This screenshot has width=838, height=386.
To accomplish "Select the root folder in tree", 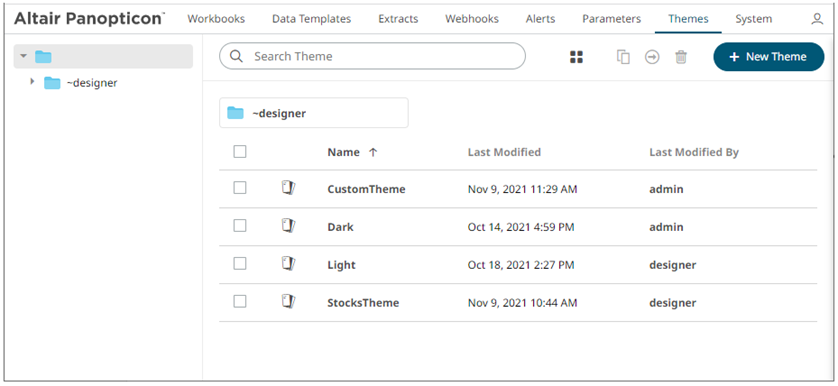I will point(103,56).
